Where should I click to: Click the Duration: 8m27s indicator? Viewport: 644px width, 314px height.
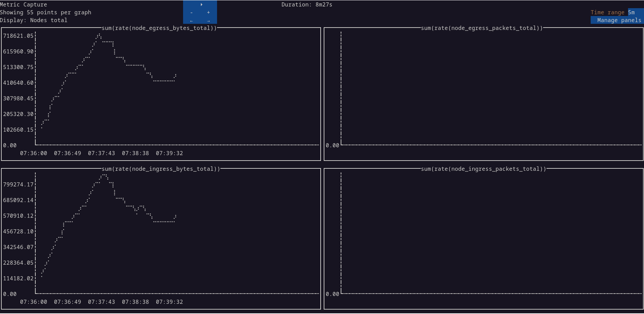tap(306, 4)
